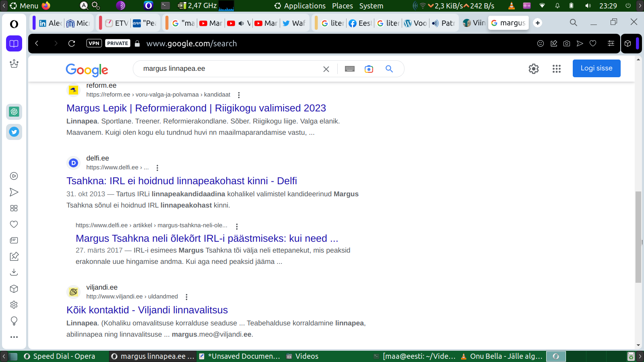Go back to the previous page
Viewport: 644px width, 362px height.
pyautogui.click(x=37, y=43)
